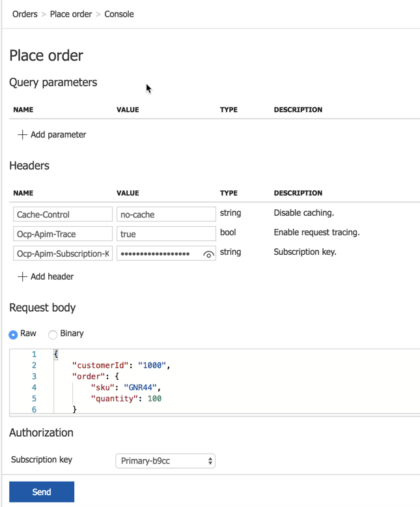Screen dimensions: 420x507
Task: Edit the true value for Ocp-Apim-Trace
Action: [x=166, y=234]
